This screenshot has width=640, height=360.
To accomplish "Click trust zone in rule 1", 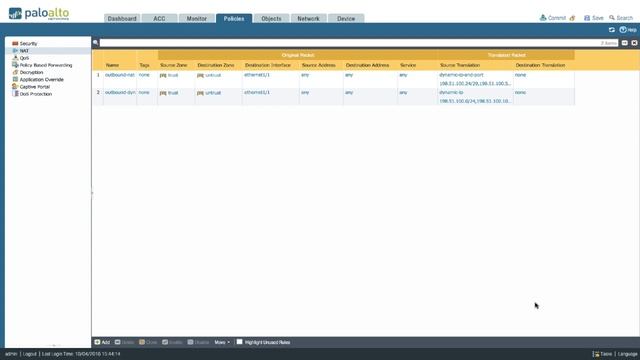I will (x=173, y=76).
